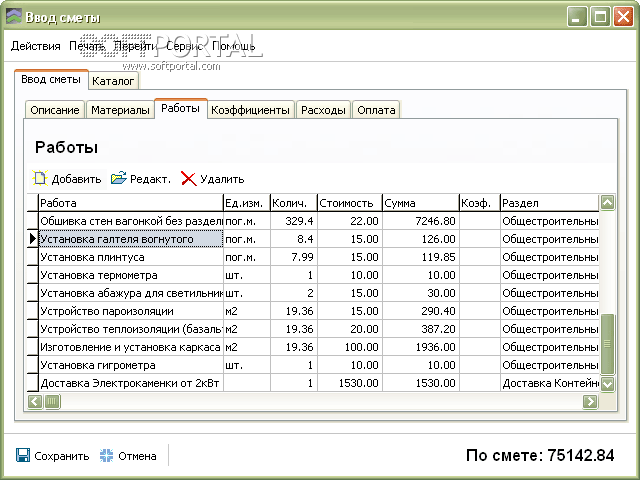Screen dimensions: 640x480
Task: Click the current-row marker arrow
Action: pyautogui.click(x=33, y=239)
